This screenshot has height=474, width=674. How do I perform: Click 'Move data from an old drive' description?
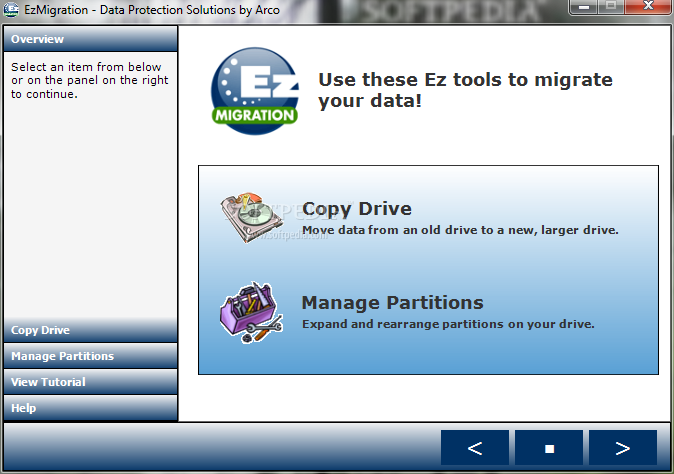460,230
